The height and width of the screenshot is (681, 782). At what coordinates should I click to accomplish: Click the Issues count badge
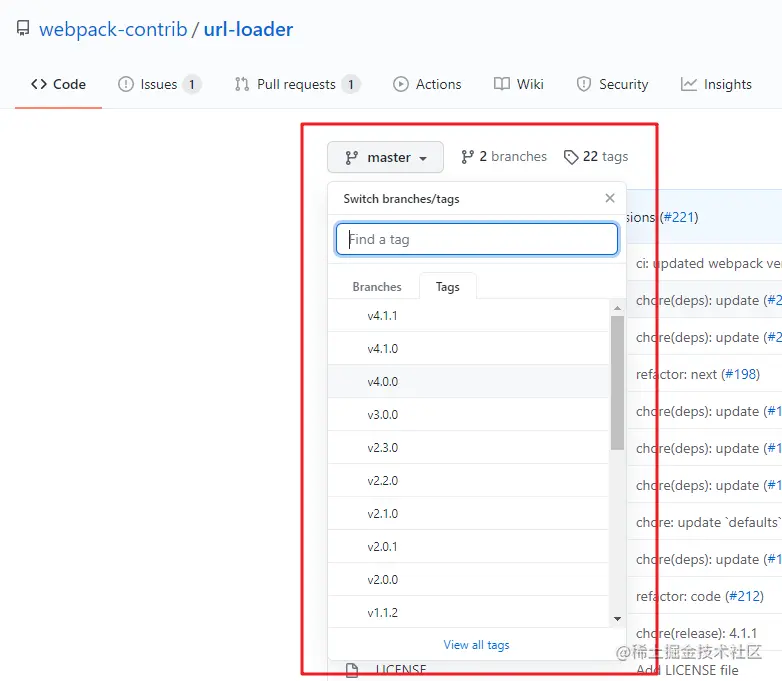pos(192,84)
